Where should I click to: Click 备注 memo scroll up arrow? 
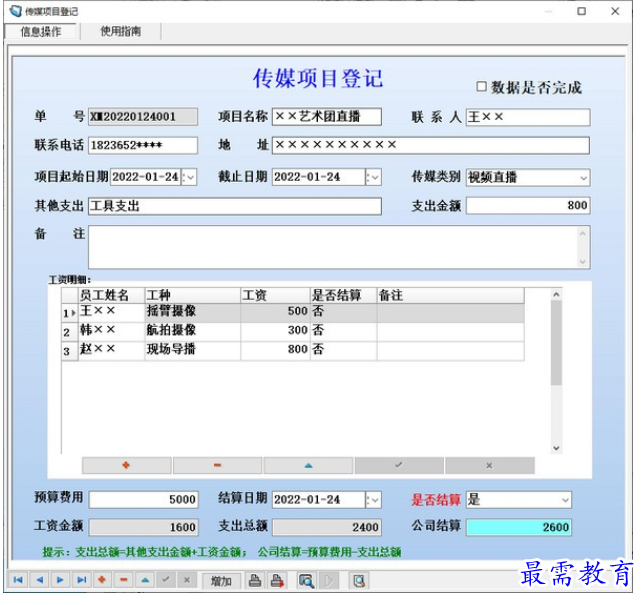click(583, 234)
